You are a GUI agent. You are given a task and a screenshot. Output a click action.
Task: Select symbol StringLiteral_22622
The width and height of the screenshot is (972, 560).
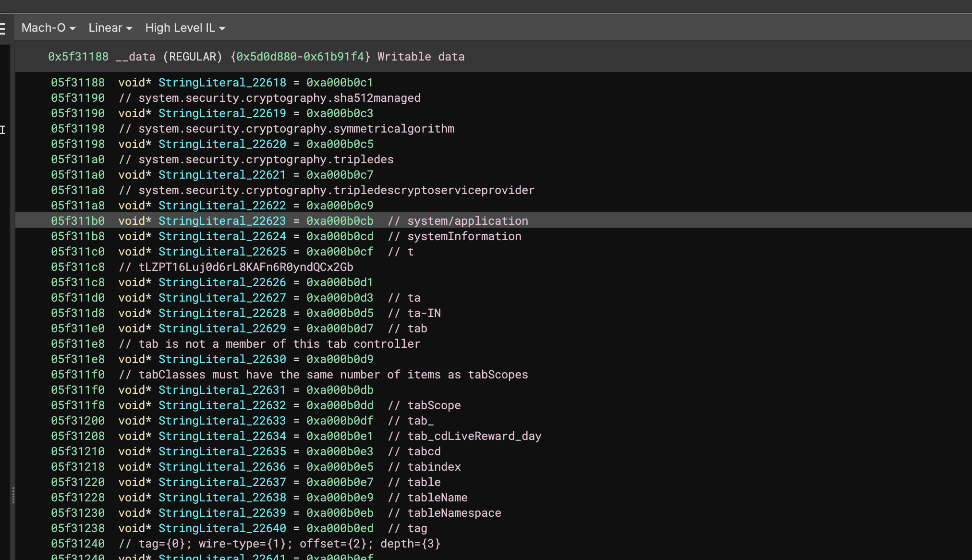point(222,206)
